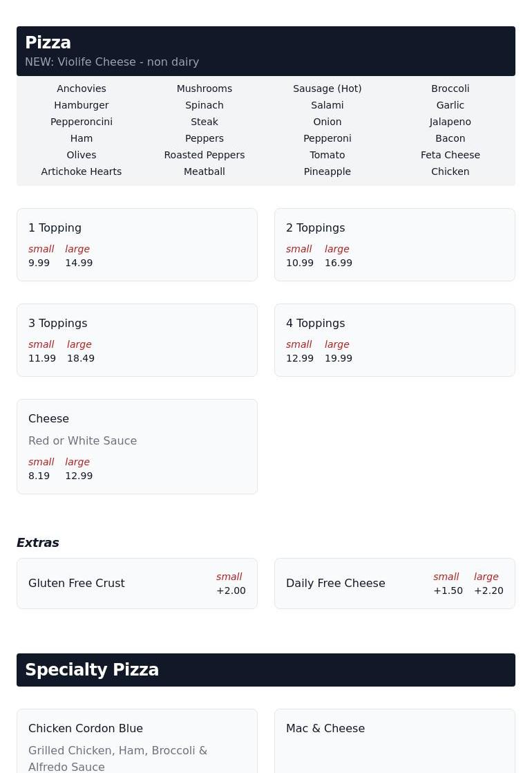Click the large 19.99 price for 4 Toppings
This screenshot has height=773, width=532.
339,358
